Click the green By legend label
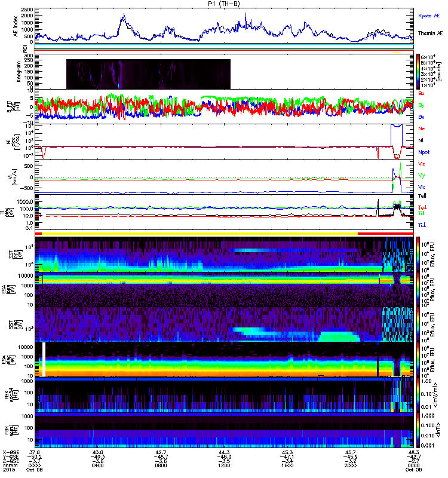The height and width of the screenshot is (478, 448). click(x=421, y=105)
